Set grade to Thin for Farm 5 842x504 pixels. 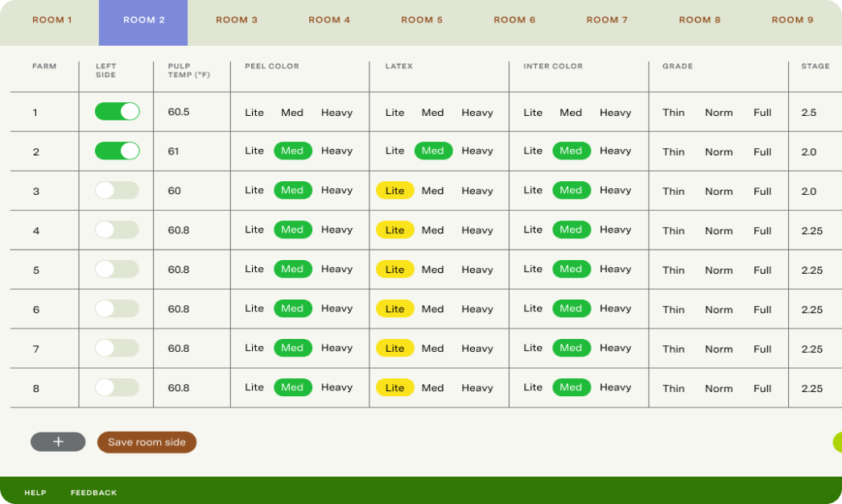pyautogui.click(x=673, y=270)
